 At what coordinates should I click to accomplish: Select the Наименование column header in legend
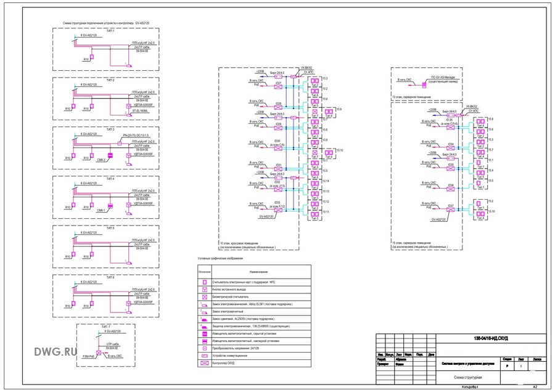click(258, 272)
